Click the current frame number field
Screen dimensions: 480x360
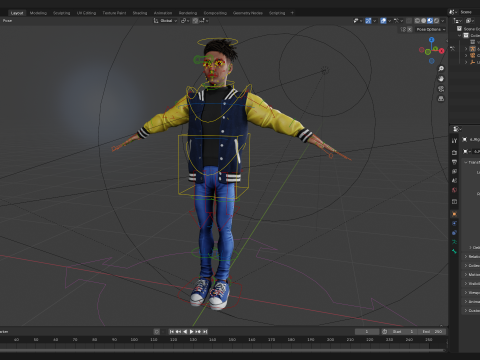click(x=367, y=332)
